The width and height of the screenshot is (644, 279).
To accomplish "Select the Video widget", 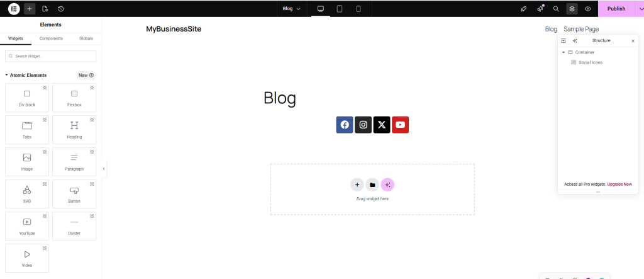I will coord(27,258).
